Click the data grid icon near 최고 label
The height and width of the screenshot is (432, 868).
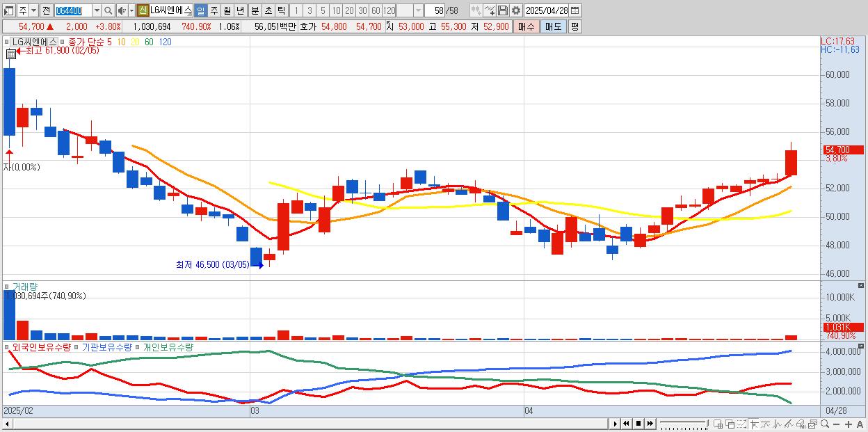[10, 53]
